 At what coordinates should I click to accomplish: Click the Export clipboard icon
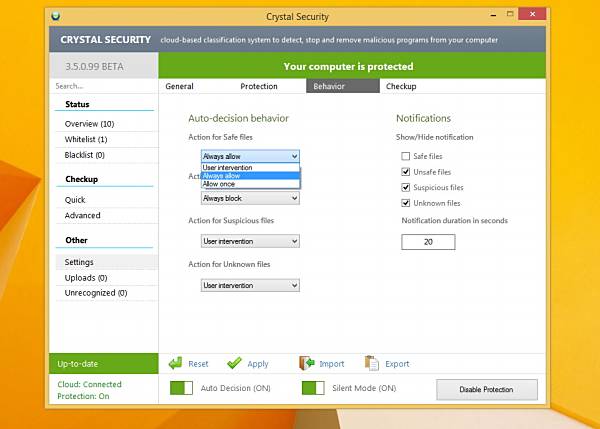(372, 363)
